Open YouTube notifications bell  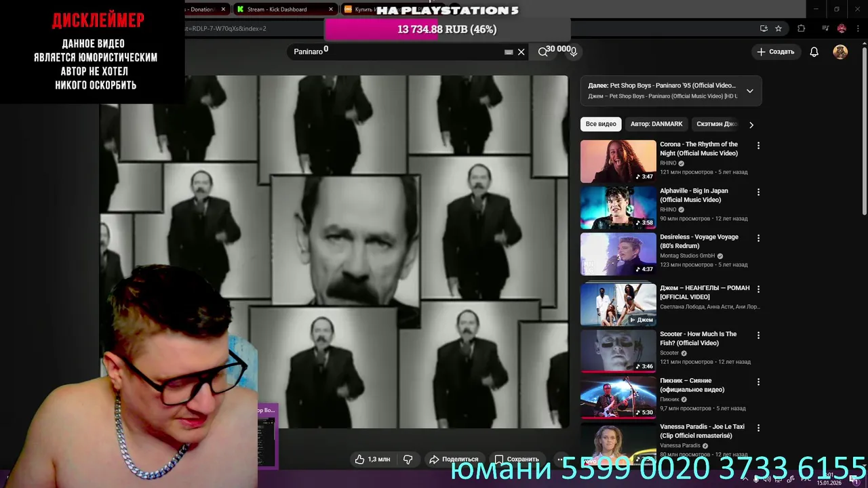(x=814, y=52)
